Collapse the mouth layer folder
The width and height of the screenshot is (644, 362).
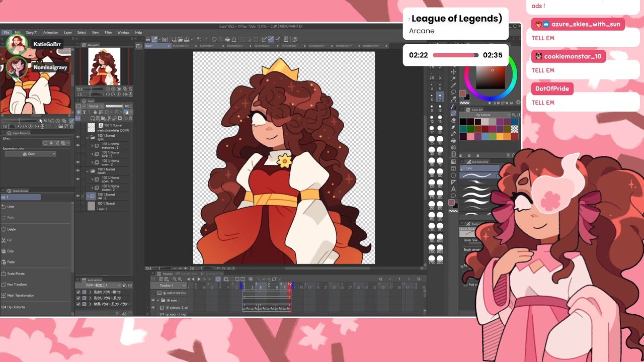click(x=88, y=171)
